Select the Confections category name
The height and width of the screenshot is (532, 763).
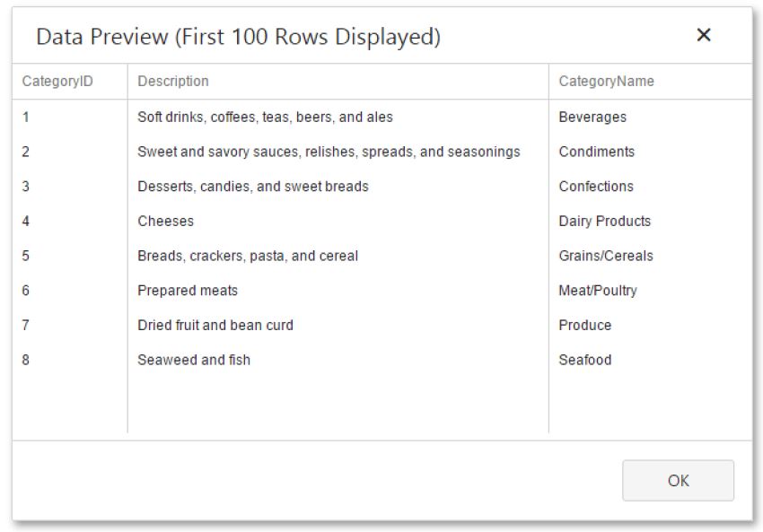(x=596, y=187)
